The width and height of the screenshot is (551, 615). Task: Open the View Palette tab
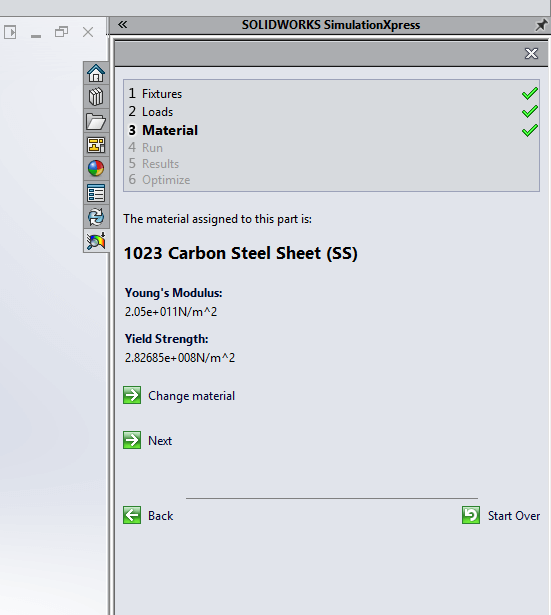96,145
